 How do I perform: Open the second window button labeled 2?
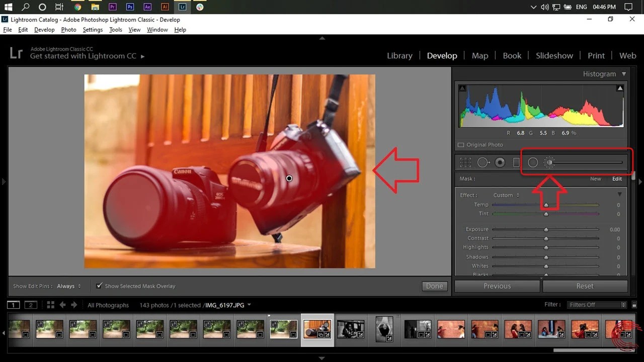31,305
